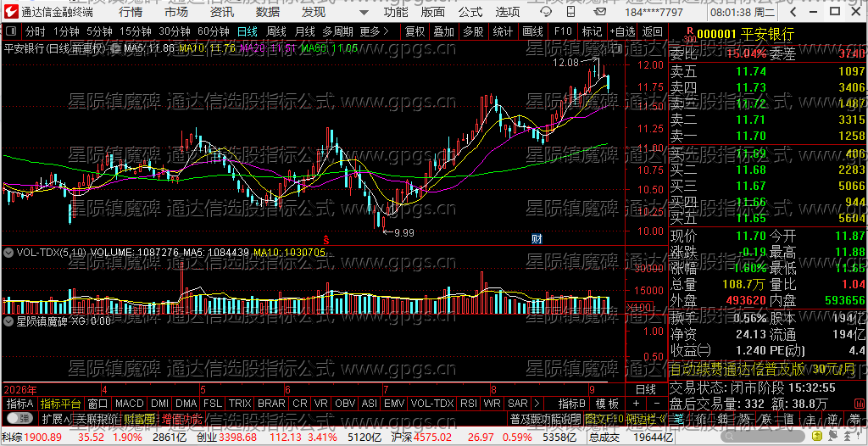The image size is (868, 446).
Task: Open 指标B indicator group
Action: pyautogui.click(x=572, y=404)
